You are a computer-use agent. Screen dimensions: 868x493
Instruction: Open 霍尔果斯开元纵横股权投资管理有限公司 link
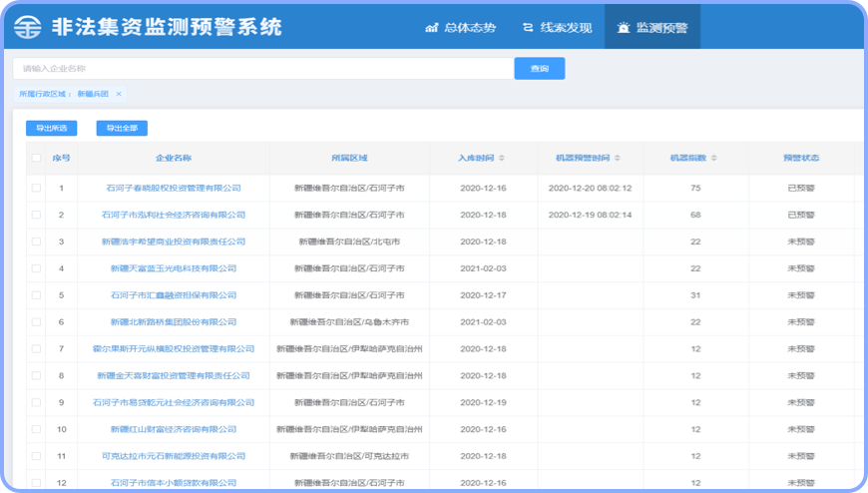(174, 349)
